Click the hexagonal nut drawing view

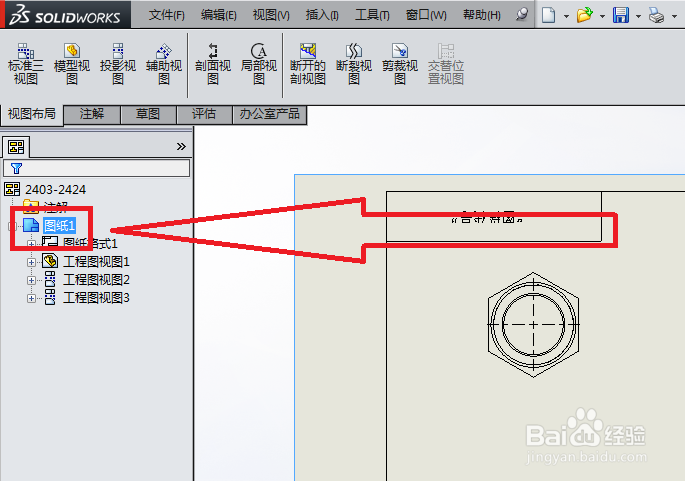[x=533, y=325]
